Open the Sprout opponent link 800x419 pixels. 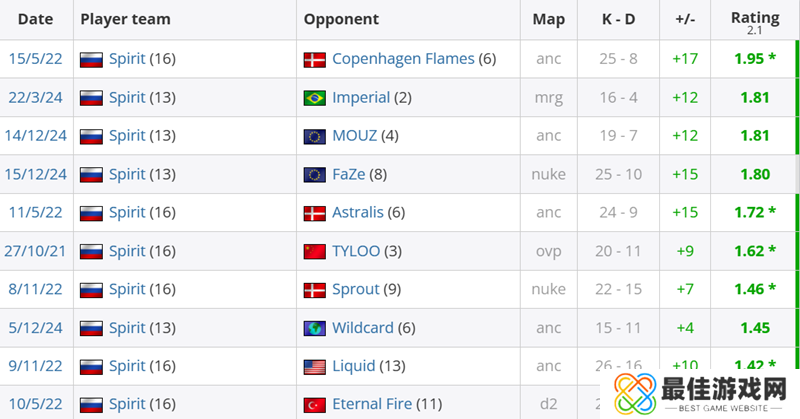356,289
